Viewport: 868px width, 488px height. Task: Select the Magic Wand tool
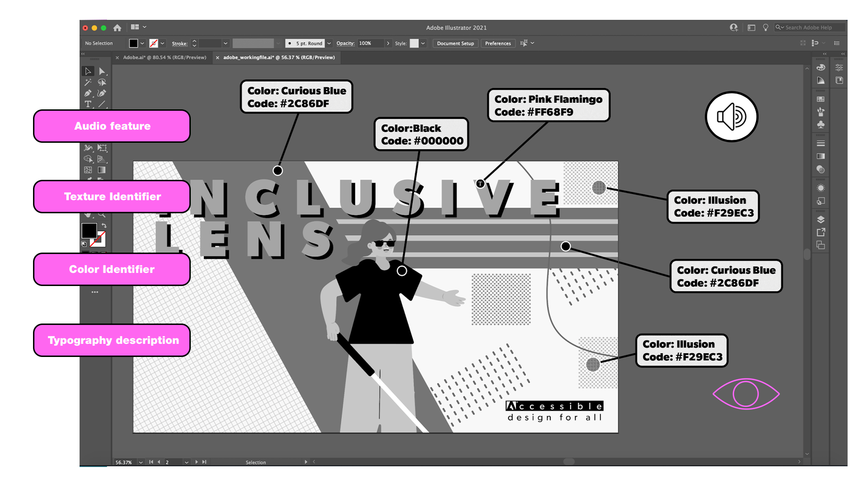point(88,82)
